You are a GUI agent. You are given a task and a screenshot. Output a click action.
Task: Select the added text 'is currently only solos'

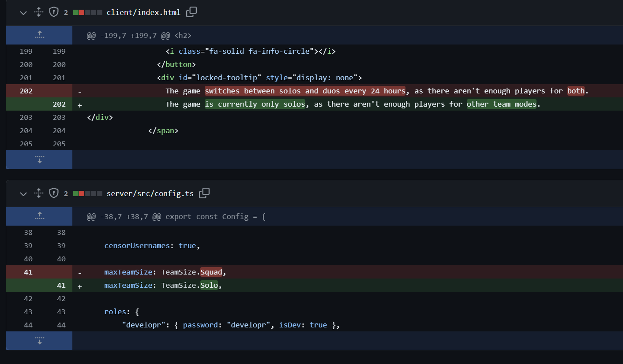(255, 104)
